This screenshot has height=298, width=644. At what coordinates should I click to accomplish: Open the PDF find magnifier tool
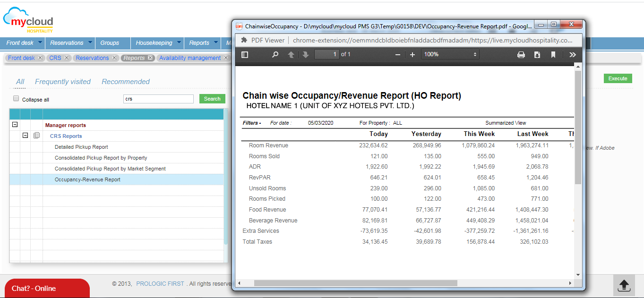pyautogui.click(x=275, y=55)
